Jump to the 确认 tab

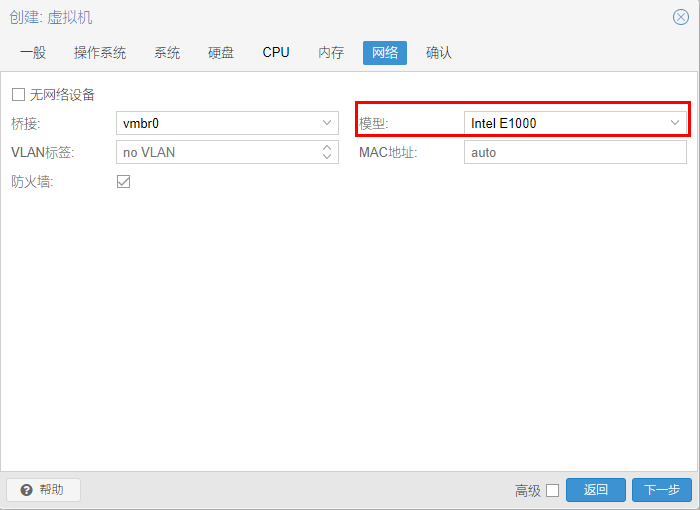pyautogui.click(x=438, y=53)
